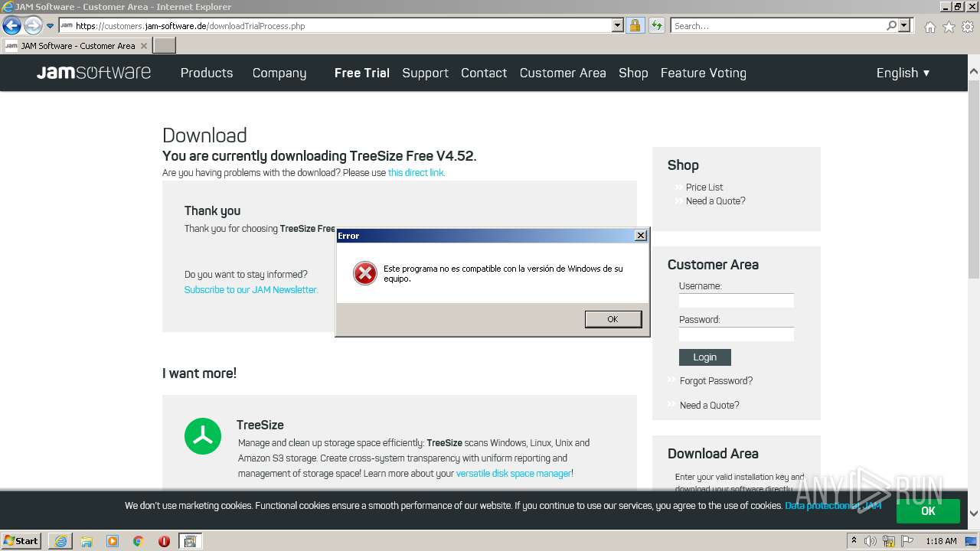Viewport: 980px width, 551px height.
Task: Open Windows Explorer folder taskbar icon
Action: coord(87,541)
